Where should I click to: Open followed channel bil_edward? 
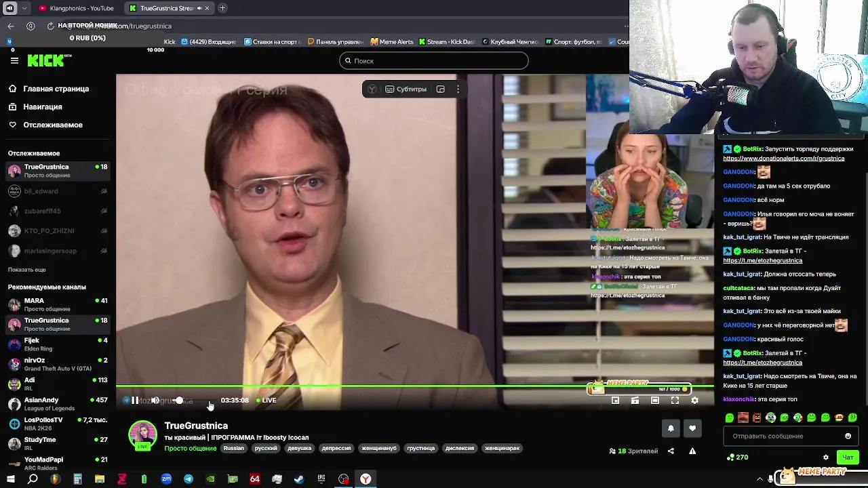coord(58,192)
